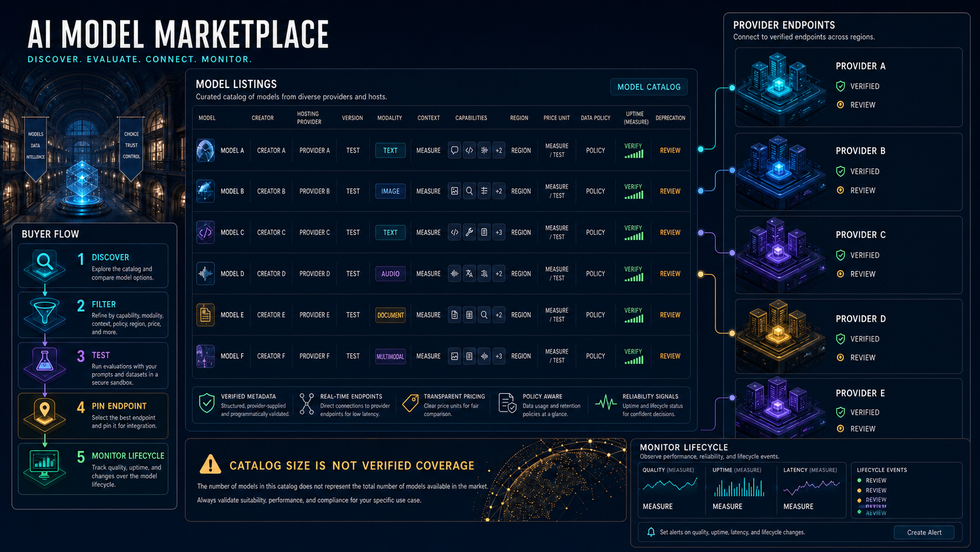Click the DOCUMENT modality badge in Model E row

[x=390, y=315]
